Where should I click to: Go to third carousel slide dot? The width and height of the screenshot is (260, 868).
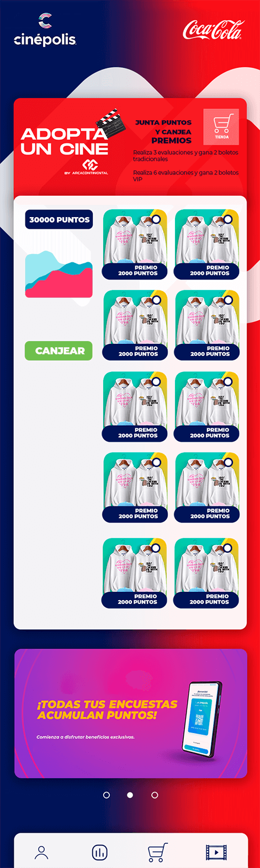coord(155,795)
